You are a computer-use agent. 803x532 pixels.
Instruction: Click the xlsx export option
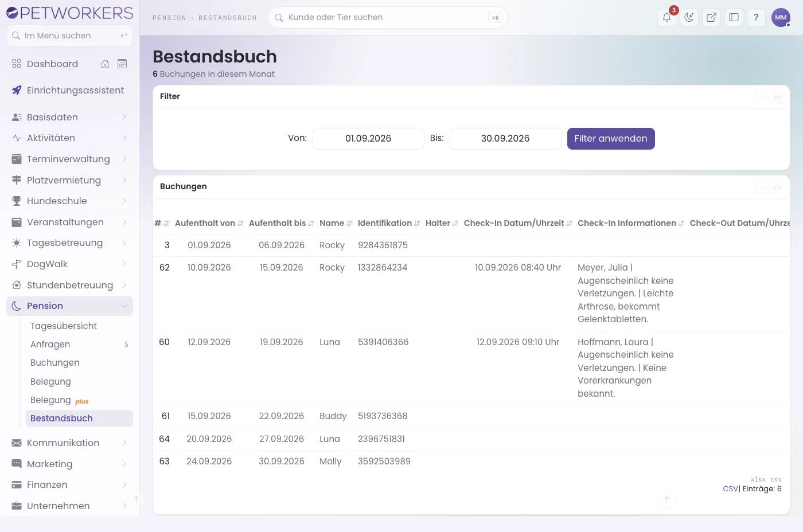758,479
